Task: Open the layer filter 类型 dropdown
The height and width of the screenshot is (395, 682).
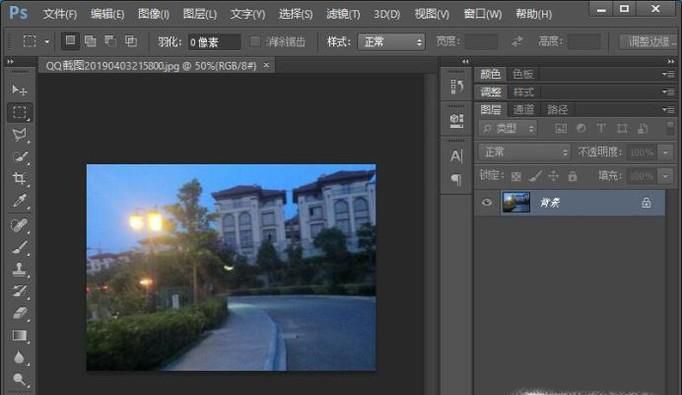Action: tap(508, 128)
